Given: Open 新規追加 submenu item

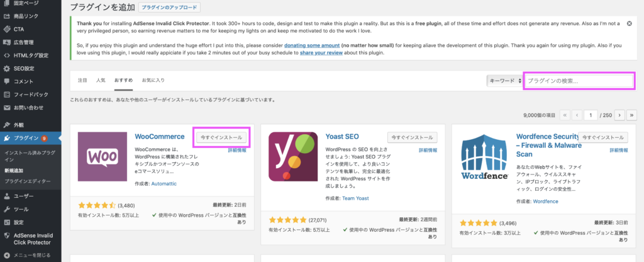Looking at the screenshot, I should [14, 170].
